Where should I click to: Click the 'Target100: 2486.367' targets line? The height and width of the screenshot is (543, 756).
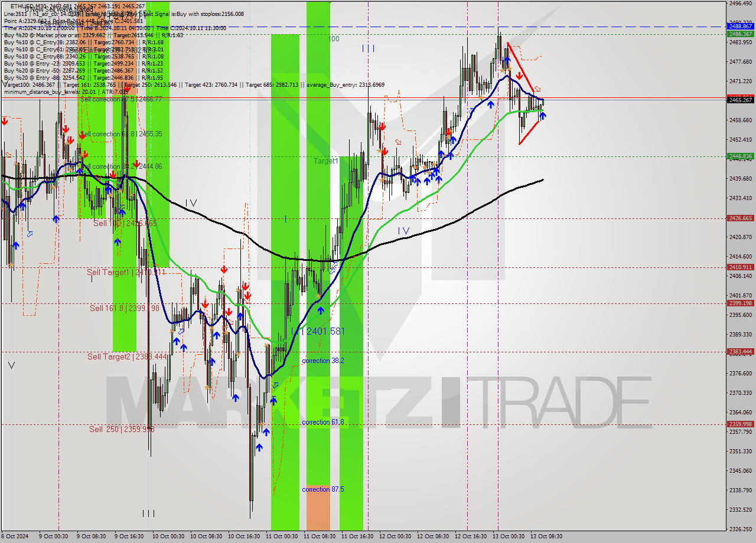[194, 85]
